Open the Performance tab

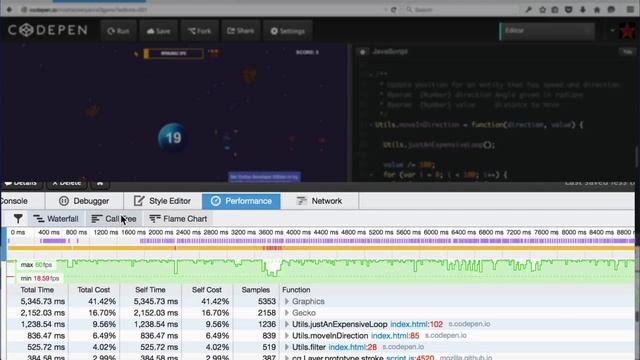241,201
